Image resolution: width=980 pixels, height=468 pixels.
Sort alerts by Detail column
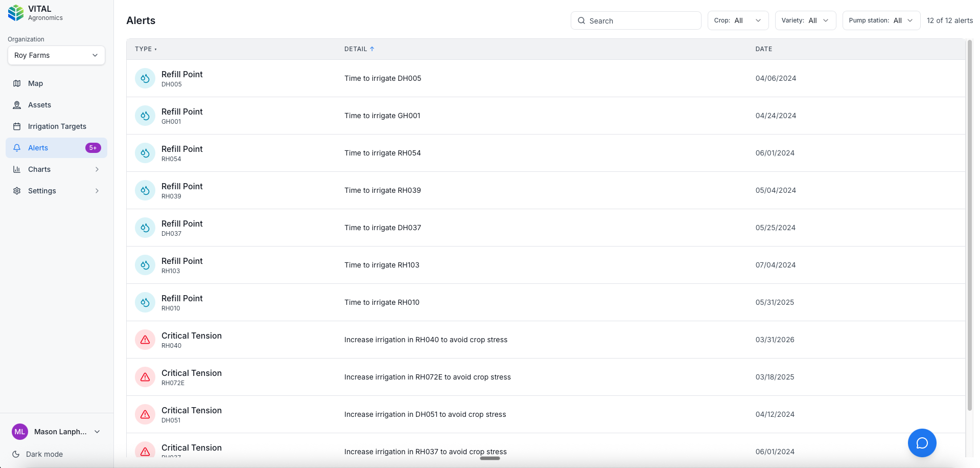pos(359,49)
